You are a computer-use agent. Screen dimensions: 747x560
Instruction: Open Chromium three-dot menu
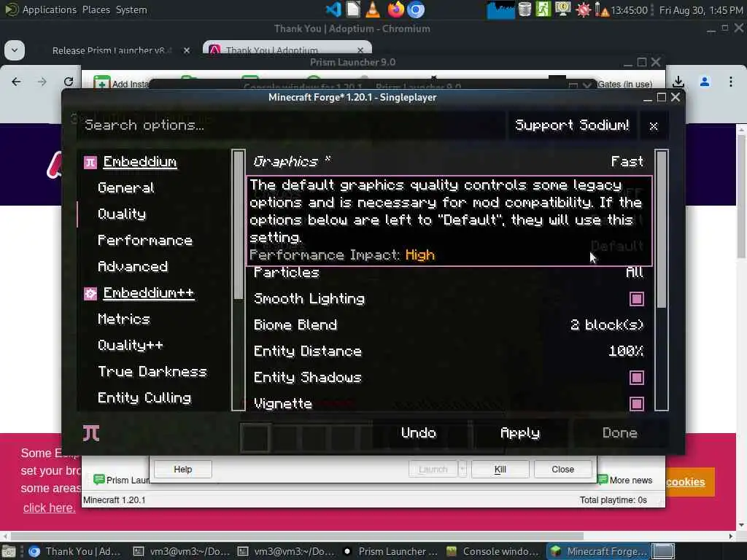tap(731, 82)
